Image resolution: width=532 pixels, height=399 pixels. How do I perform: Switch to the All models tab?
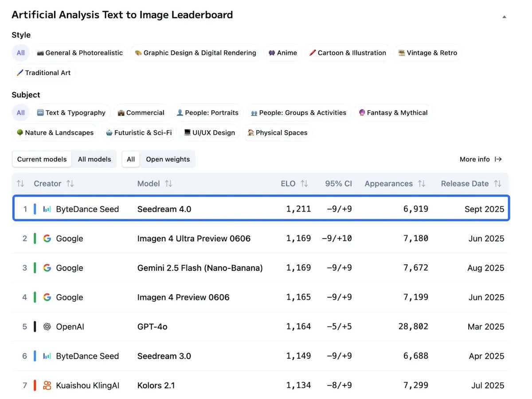[x=94, y=159]
